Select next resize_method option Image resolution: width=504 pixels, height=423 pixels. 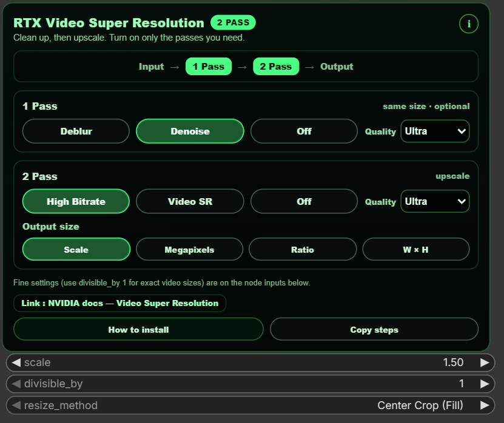coord(485,405)
